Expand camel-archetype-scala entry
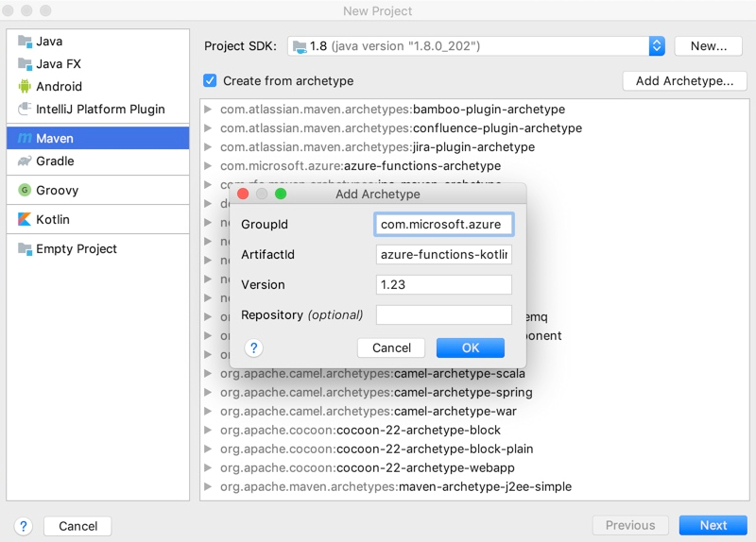Viewport: 756px width, 542px height. click(x=208, y=373)
